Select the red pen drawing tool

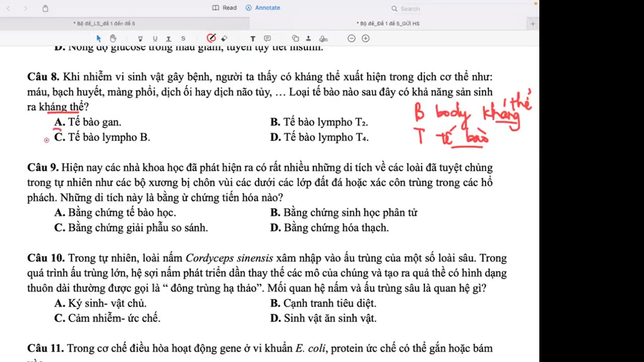pos(211,38)
